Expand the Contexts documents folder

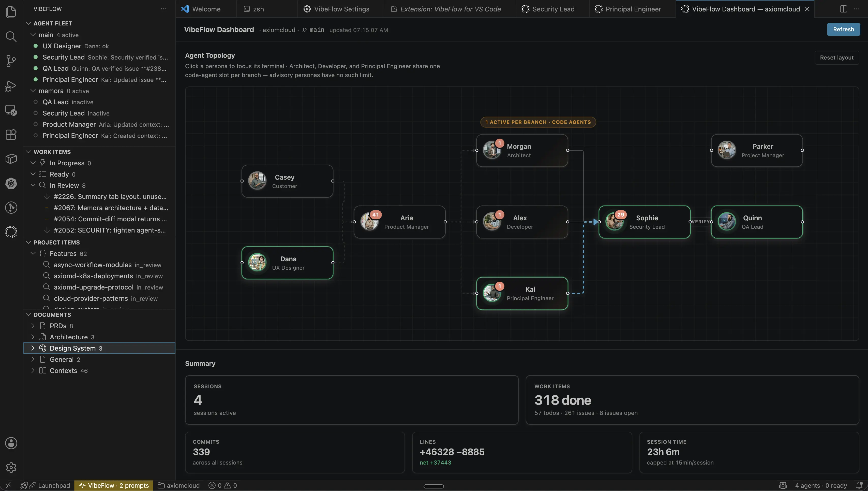click(33, 371)
